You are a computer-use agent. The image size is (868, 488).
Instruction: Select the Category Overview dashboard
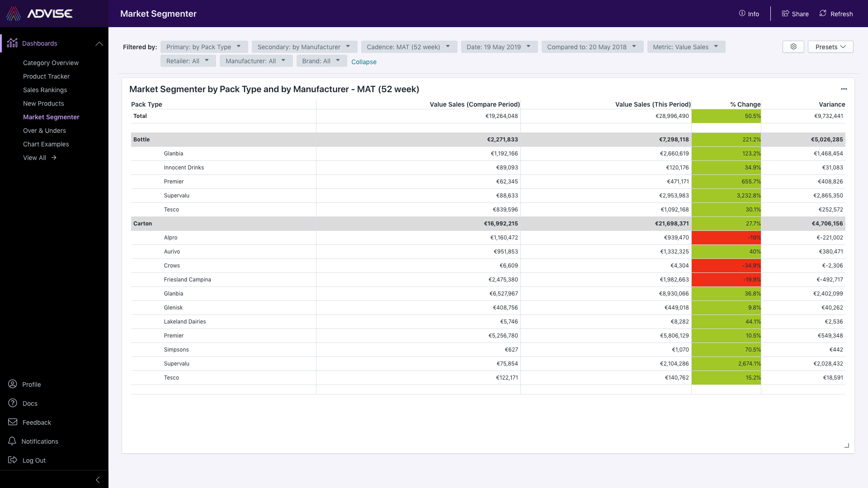[51, 63]
